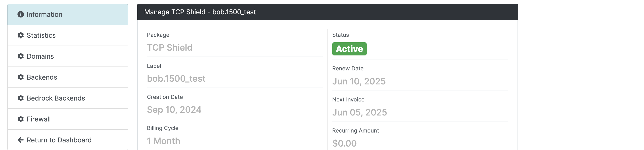Click the Manage TCP Shield header title

[x=200, y=12]
